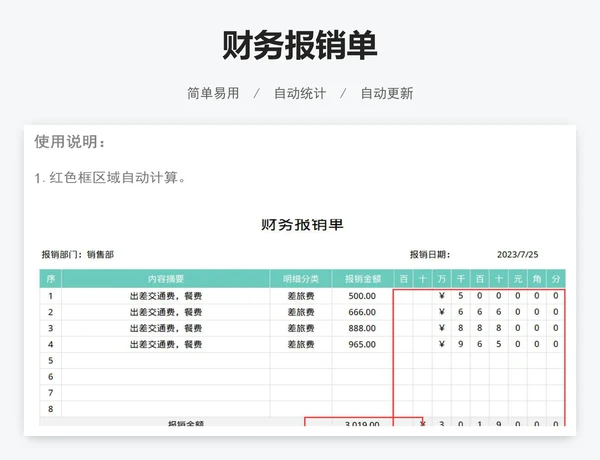Select the 888.00 amount cell
Viewport: 600px width, 460px height.
(362, 328)
